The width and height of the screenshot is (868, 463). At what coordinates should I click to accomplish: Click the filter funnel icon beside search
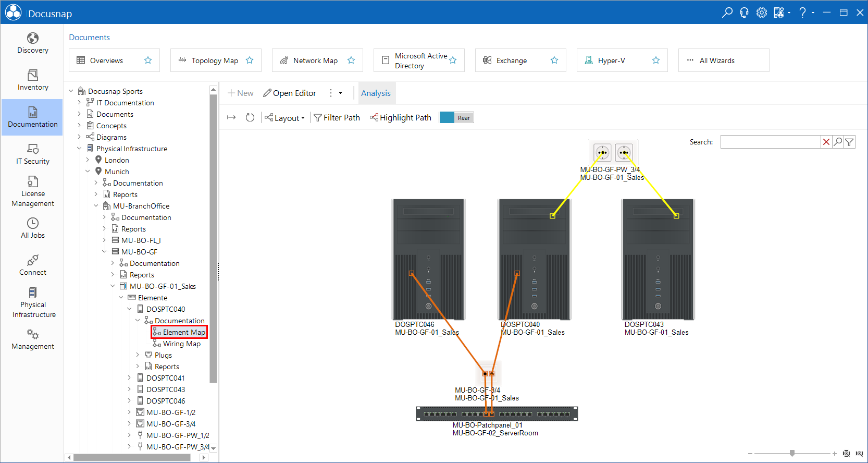click(x=849, y=142)
